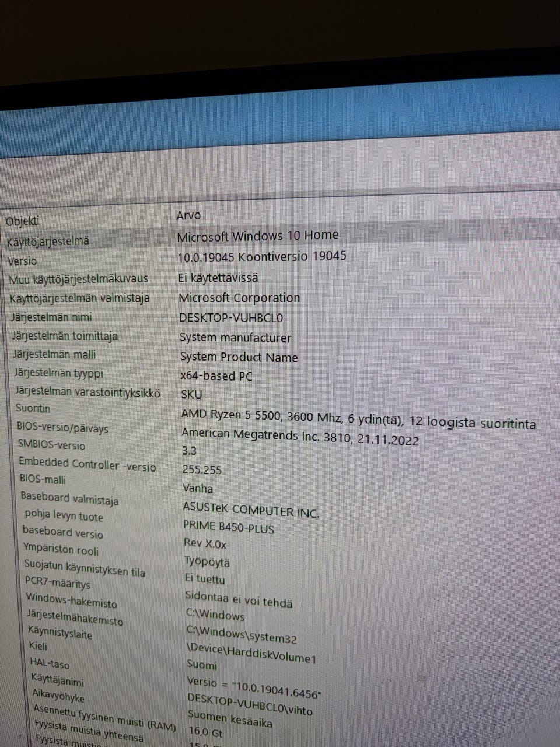This screenshot has height=747, width=560.
Task: Click the SMBIOS value 3.3
Action: [189, 451]
